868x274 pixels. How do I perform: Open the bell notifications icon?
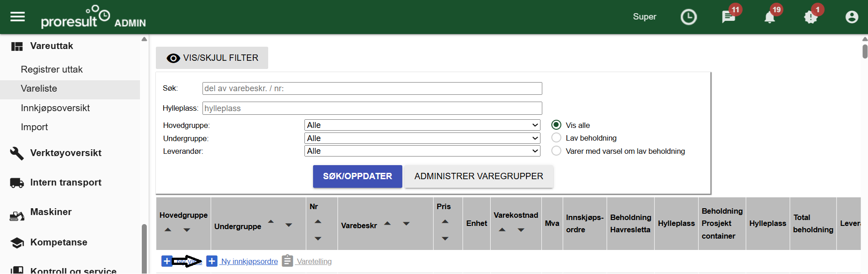click(769, 17)
